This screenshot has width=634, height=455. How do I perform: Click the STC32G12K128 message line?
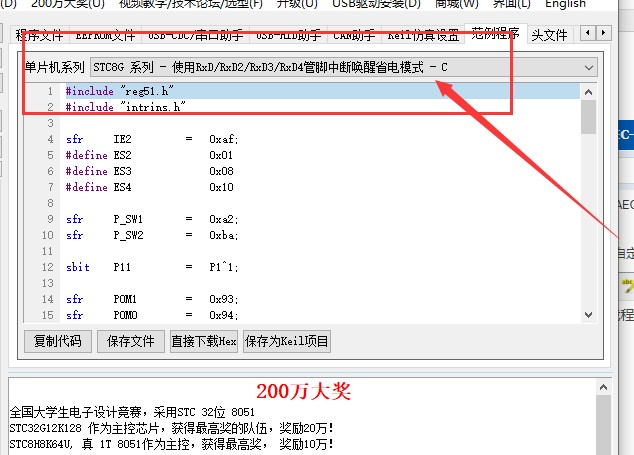[x=171, y=428]
